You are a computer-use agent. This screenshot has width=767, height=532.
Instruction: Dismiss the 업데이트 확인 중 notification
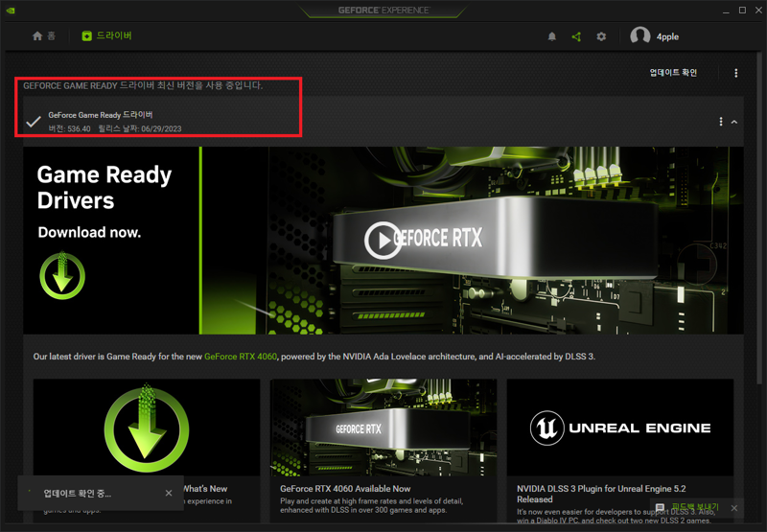pyautogui.click(x=169, y=493)
